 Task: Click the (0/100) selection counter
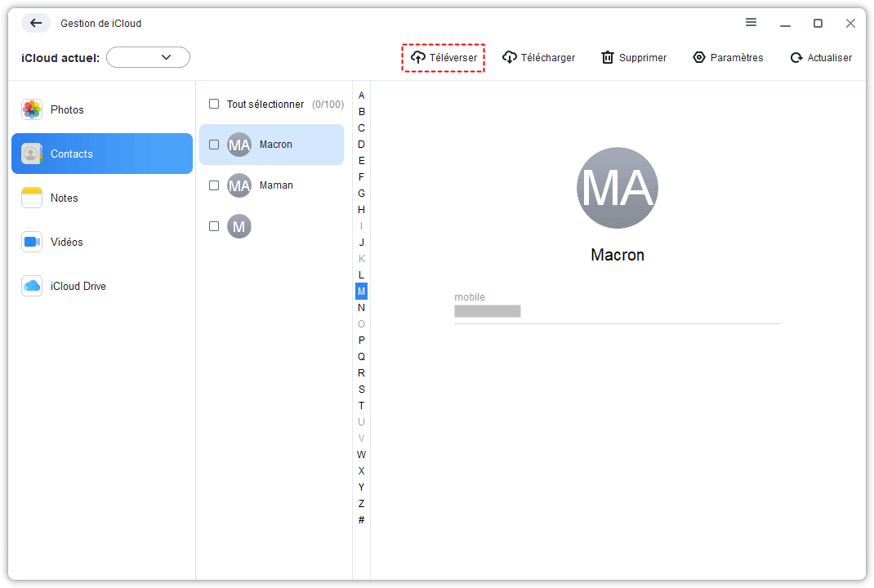328,105
